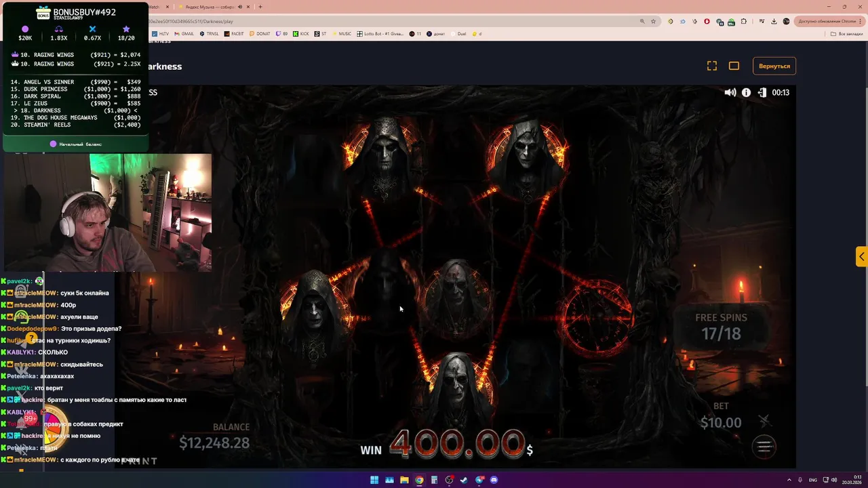Open the game info icon
Viewport: 868px width, 488px height.
pos(746,92)
